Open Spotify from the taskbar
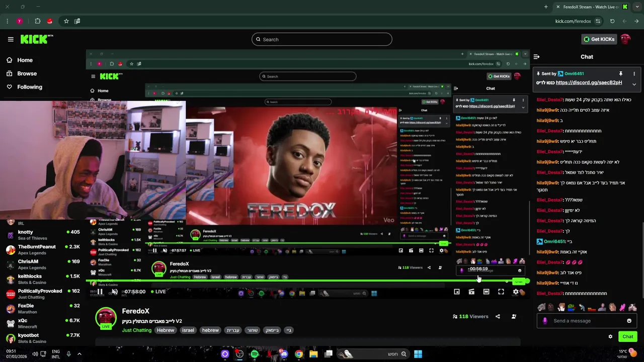The height and width of the screenshot is (362, 644). click(255, 354)
